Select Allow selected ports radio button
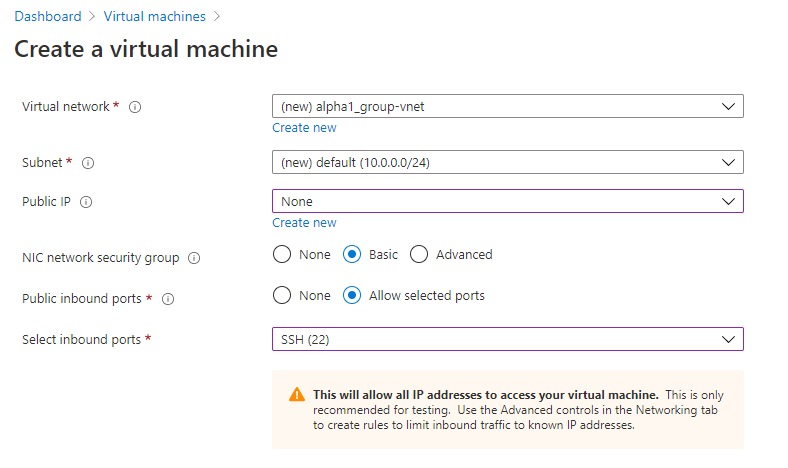This screenshot has height=468, width=788. click(352, 296)
